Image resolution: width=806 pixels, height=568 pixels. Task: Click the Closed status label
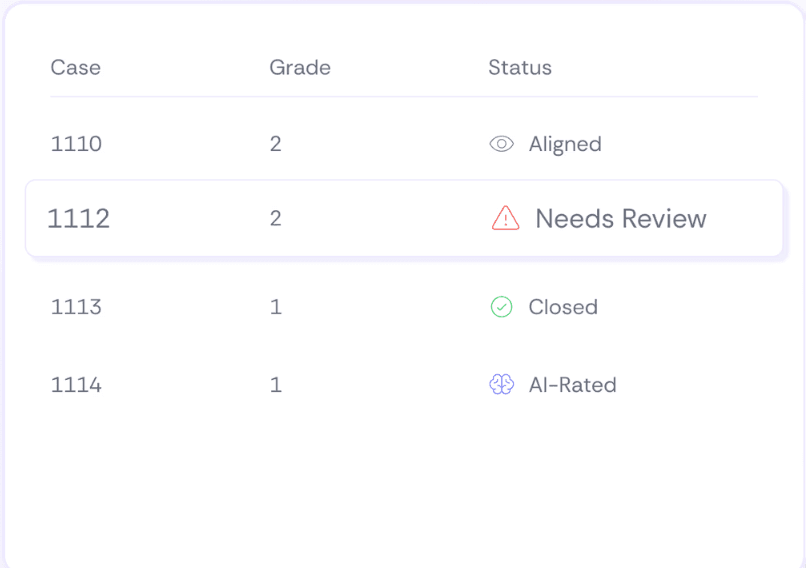(563, 307)
